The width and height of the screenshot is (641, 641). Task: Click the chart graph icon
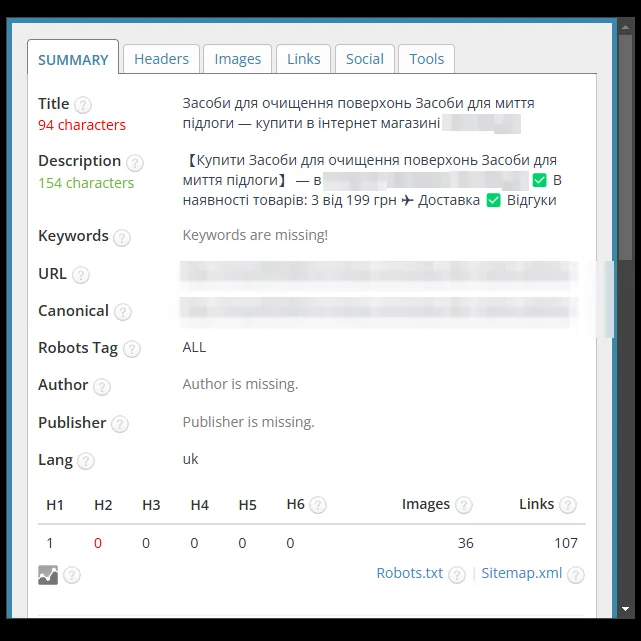[48, 575]
